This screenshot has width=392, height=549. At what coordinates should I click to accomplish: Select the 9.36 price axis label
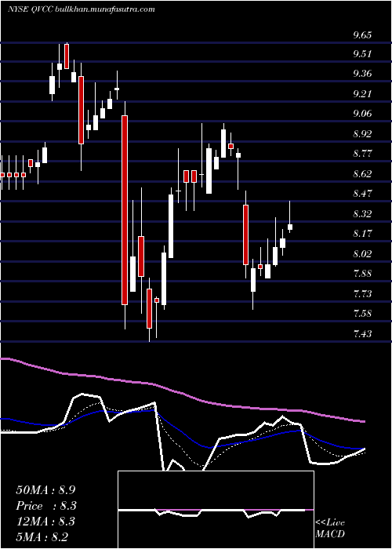point(362,74)
